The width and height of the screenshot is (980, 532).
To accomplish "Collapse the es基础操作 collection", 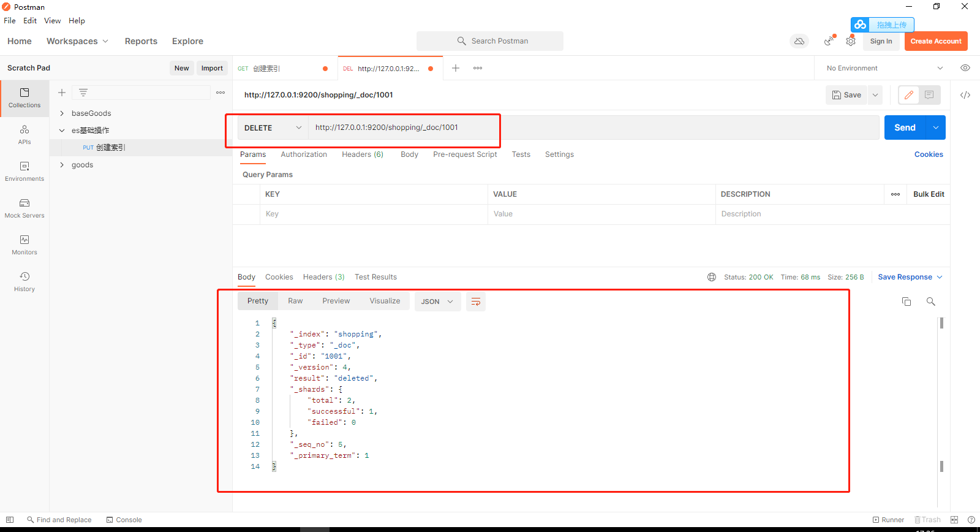I will click(x=62, y=131).
